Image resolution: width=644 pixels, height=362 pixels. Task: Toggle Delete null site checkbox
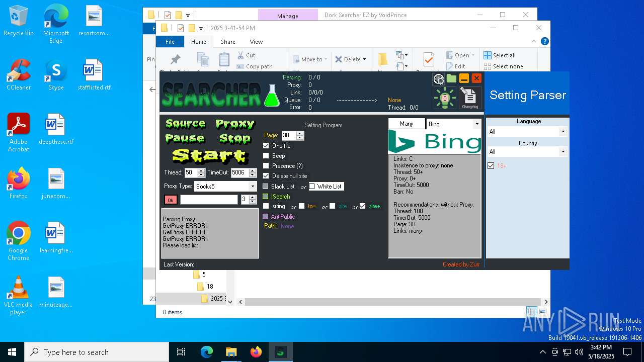(266, 176)
